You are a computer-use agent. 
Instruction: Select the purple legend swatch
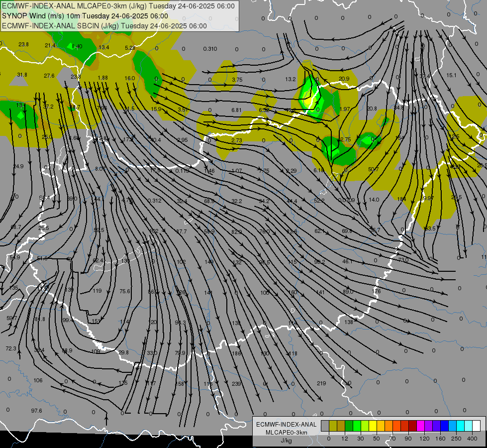[429, 426]
